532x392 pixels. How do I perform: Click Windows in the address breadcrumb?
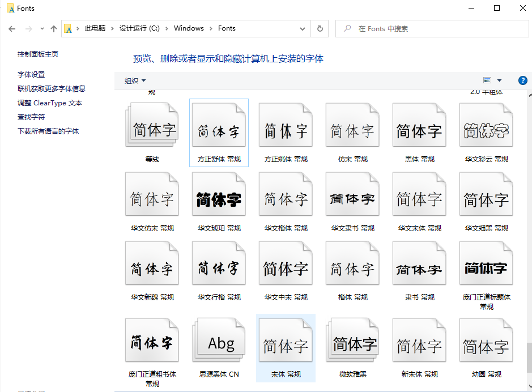[189, 28]
